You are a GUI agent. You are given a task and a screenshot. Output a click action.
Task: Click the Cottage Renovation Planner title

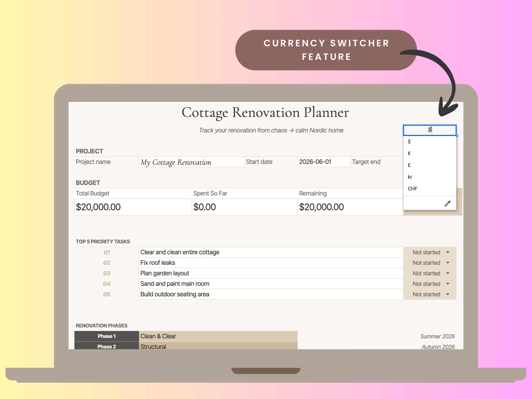(265, 113)
